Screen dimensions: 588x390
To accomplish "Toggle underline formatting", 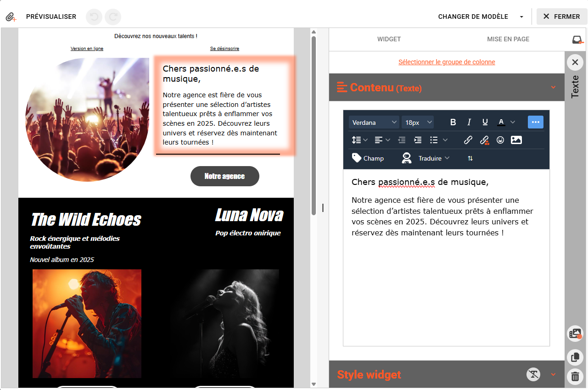I will point(485,122).
